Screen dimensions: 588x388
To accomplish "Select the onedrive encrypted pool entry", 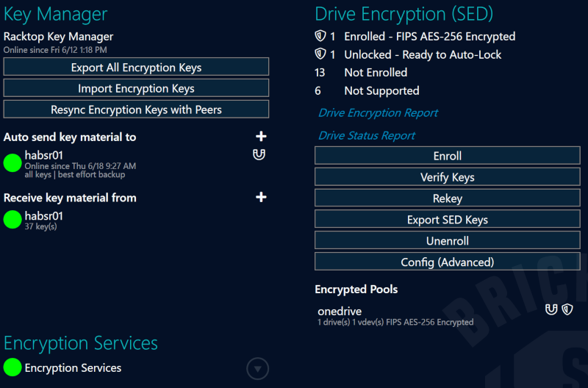I will coord(340,312).
